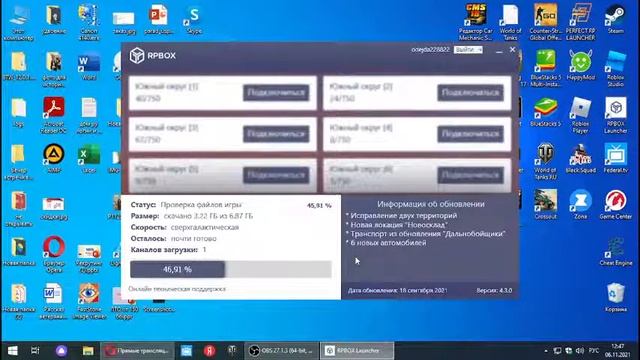Click the Скорость: сверхгалактическая line

tap(185, 227)
